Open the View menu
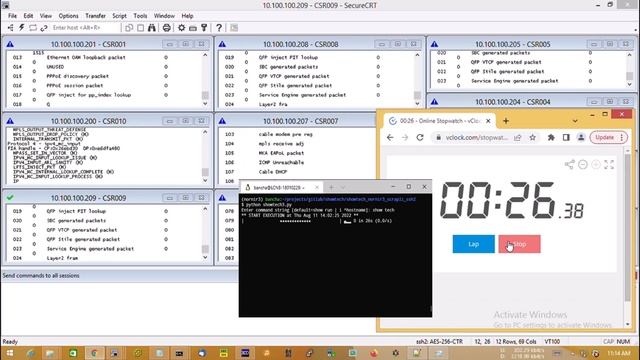This screenshot has width=640, height=360. coord(46,16)
